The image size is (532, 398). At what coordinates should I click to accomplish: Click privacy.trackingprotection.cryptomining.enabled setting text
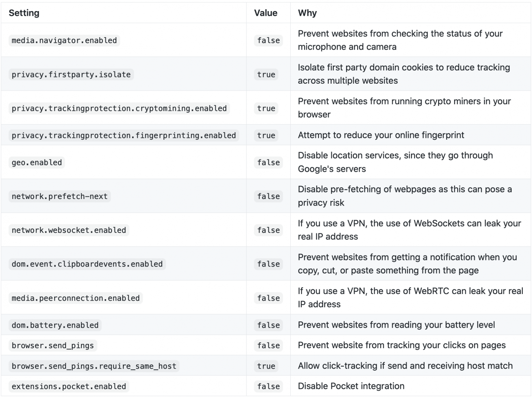119,108
